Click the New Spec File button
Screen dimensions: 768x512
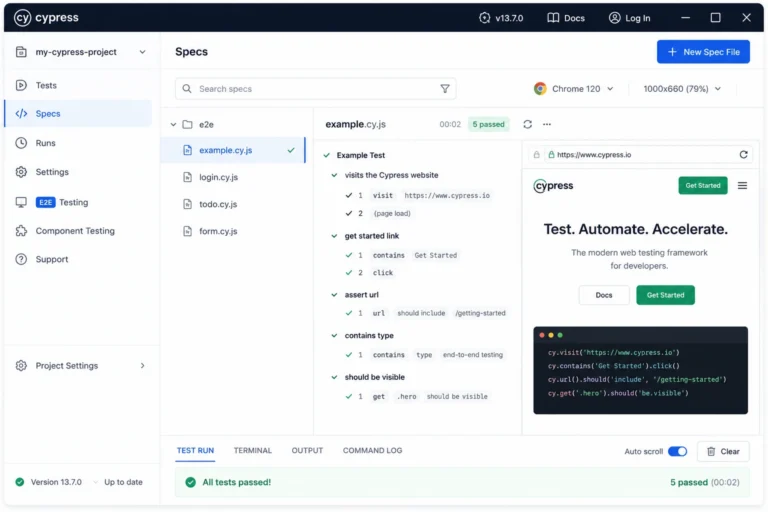pyautogui.click(x=703, y=52)
